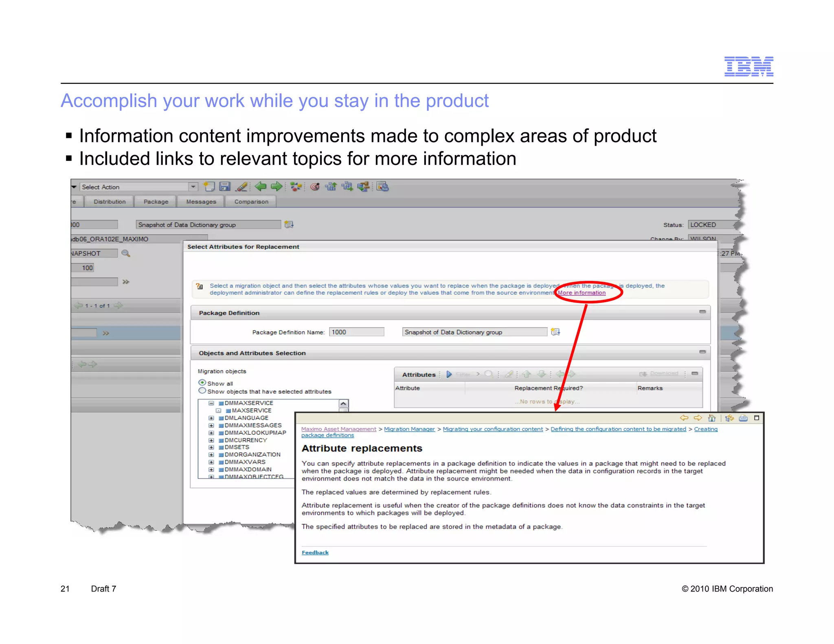Select the DMMAXVARS tree item
Viewport: 834px width, 644px height.
pyautogui.click(x=245, y=462)
